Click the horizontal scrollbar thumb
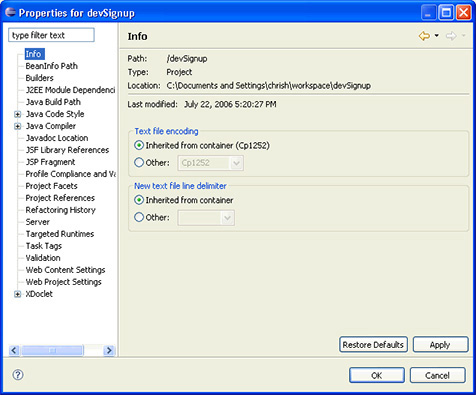This screenshot has width=476, height=395. 52,350
